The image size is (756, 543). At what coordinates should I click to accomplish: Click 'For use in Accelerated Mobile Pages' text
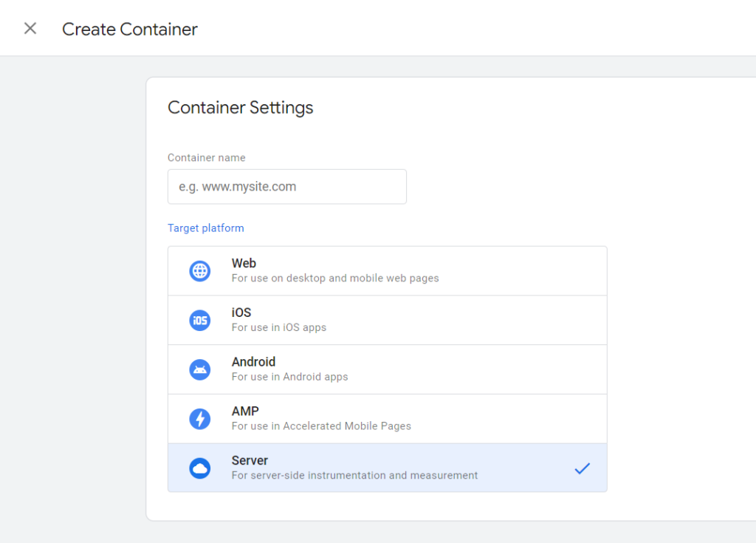click(321, 426)
